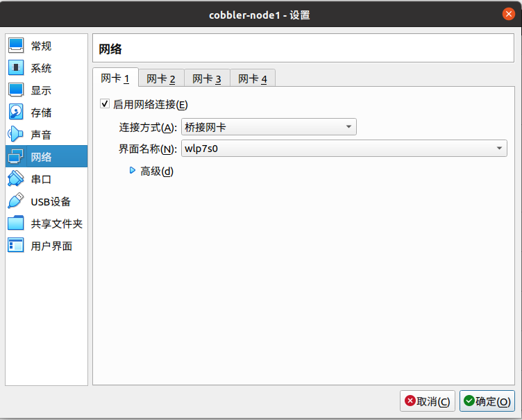The width and height of the screenshot is (522, 420).
Task: Switch to the 网卡 4 tab
Action: tap(252, 78)
